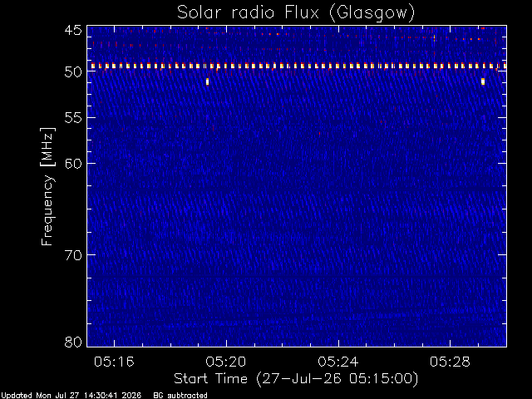Viewport: 532px width, 399px height.
Task: Click the 45 MHz frequency axis label
Action: (x=73, y=30)
